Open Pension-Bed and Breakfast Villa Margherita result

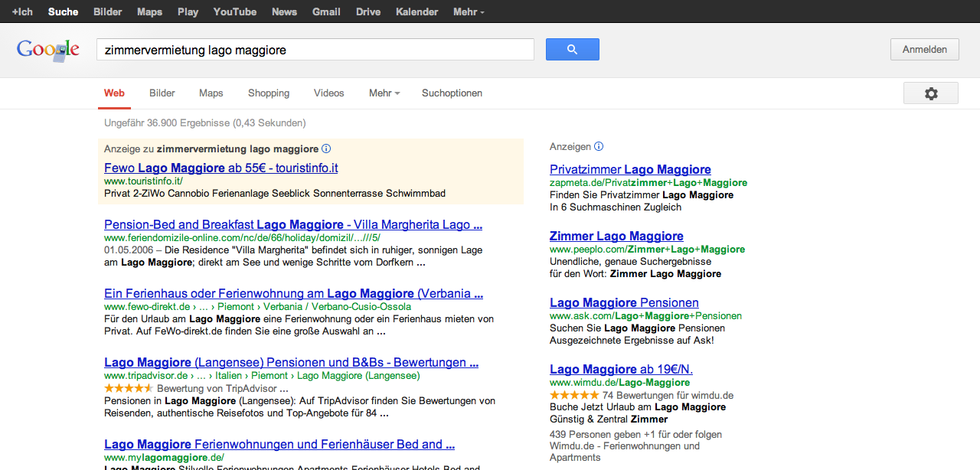click(292, 225)
